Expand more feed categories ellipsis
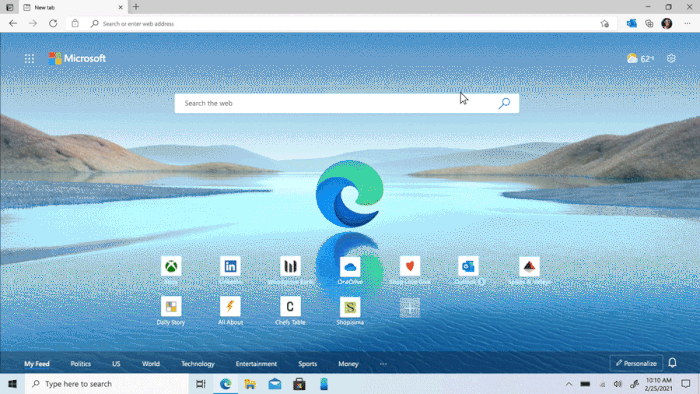Screen dimensions: 700x394 point(383,364)
